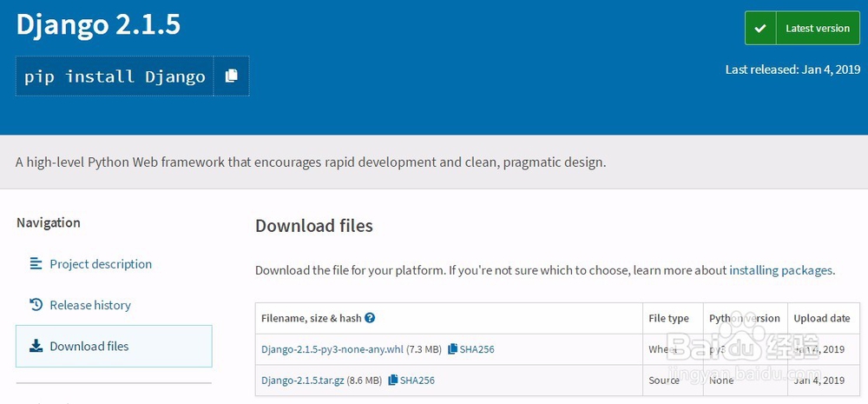This screenshot has width=868, height=404.
Task: Click the copy icon beside pip install Django
Action: click(x=231, y=76)
